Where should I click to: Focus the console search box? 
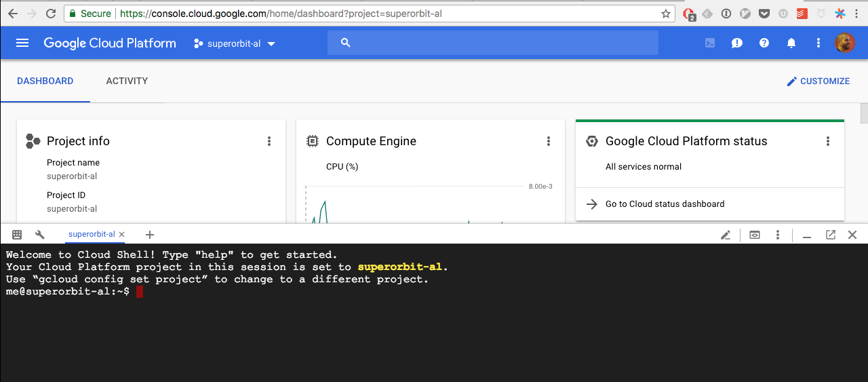[x=493, y=43]
